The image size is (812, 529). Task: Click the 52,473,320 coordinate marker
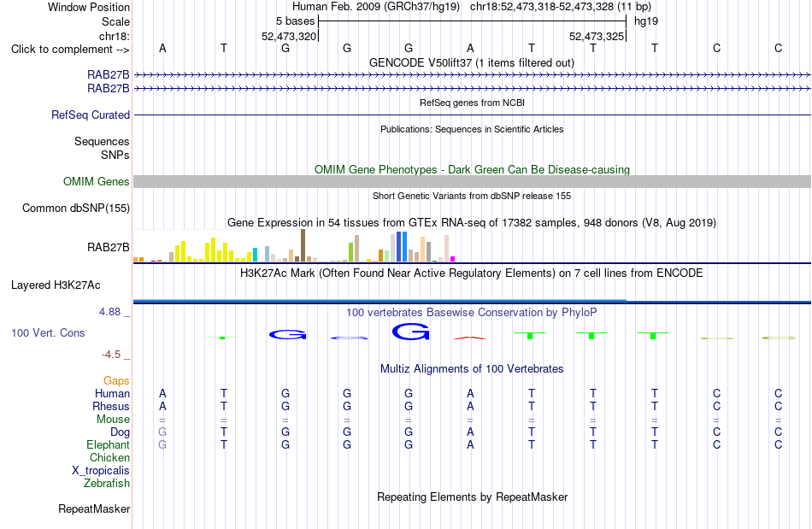point(289,36)
